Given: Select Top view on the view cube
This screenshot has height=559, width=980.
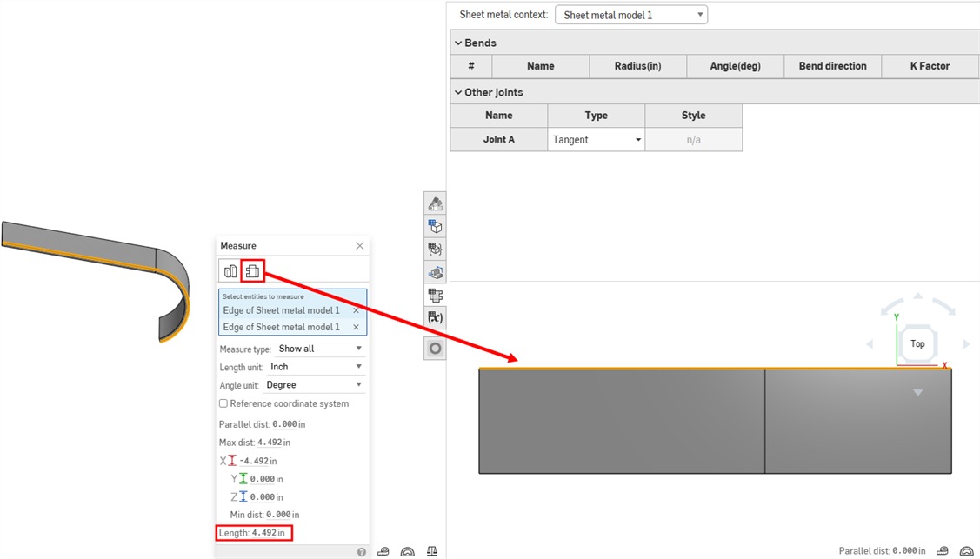Looking at the screenshot, I should tap(917, 343).
